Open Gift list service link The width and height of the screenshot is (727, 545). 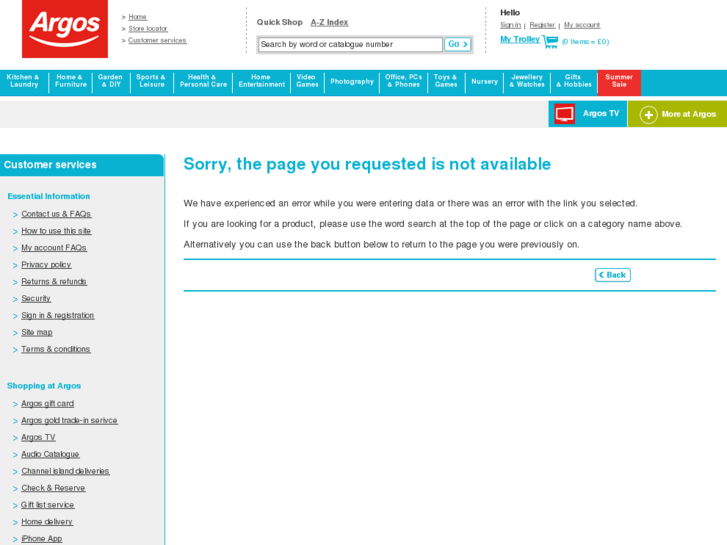[x=47, y=505]
